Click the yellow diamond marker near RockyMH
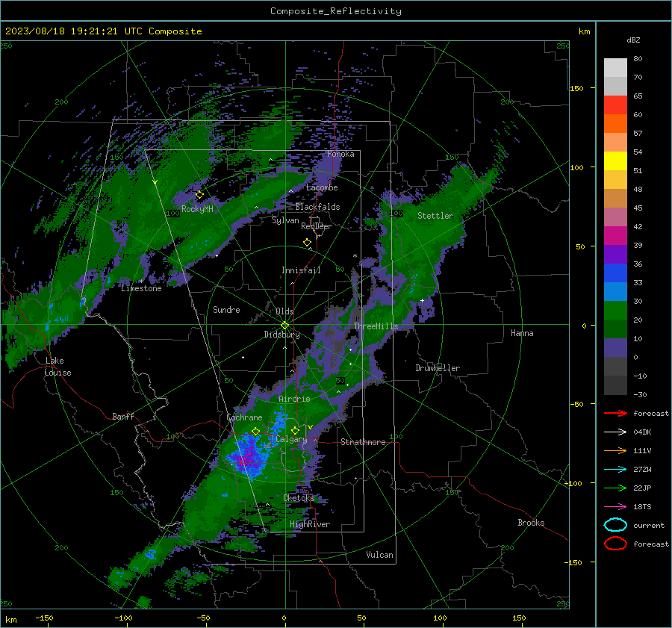This screenshot has height=628, width=672. point(199,195)
